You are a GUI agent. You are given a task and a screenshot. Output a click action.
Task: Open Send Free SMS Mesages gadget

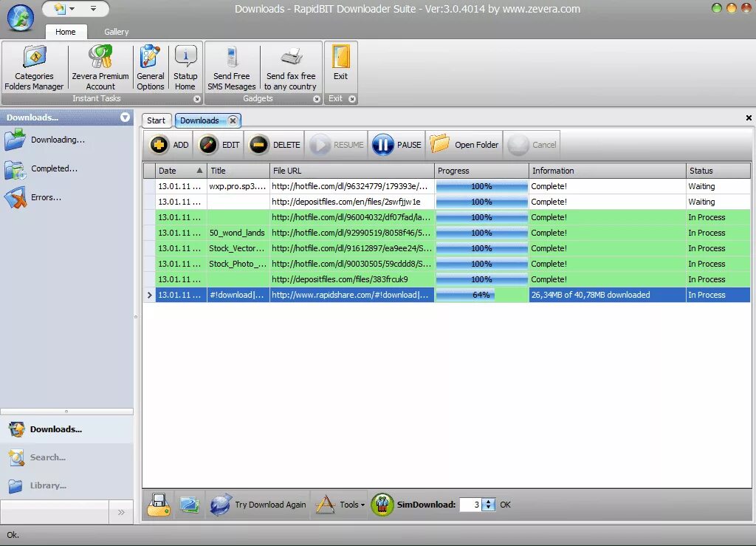(x=231, y=67)
